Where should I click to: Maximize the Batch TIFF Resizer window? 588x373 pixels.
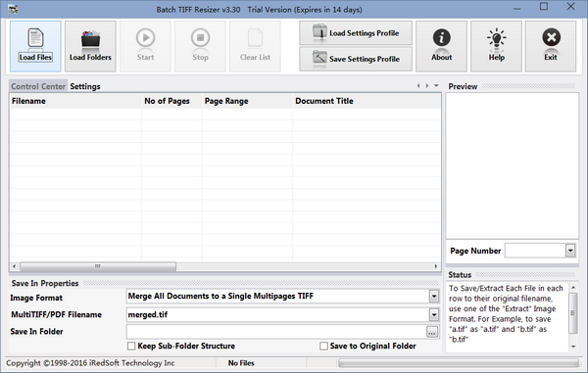(x=544, y=7)
